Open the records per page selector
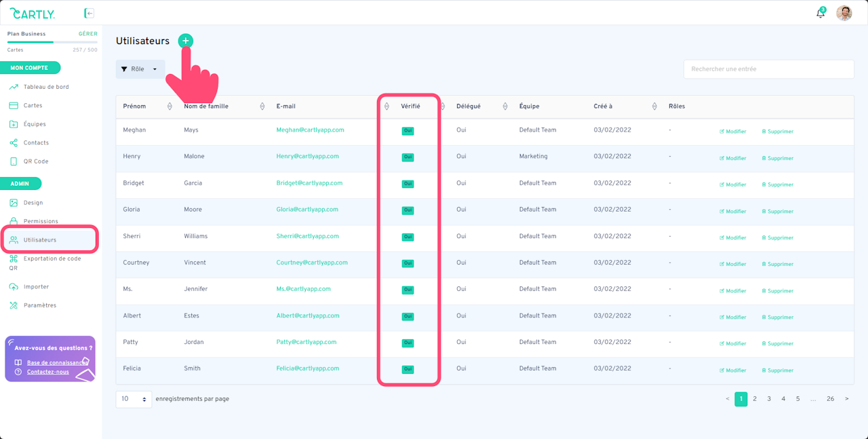Screen dimensions: 868x439 coord(134,399)
